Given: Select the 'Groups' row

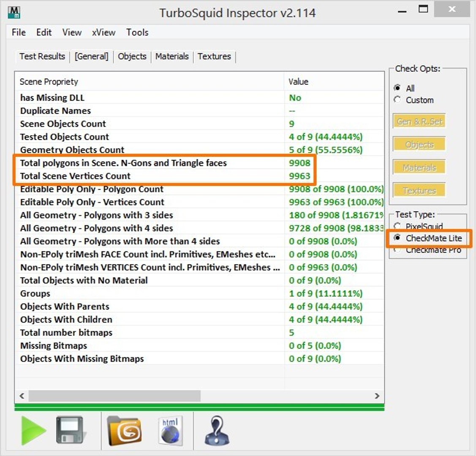Looking at the screenshot, I should (199, 293).
